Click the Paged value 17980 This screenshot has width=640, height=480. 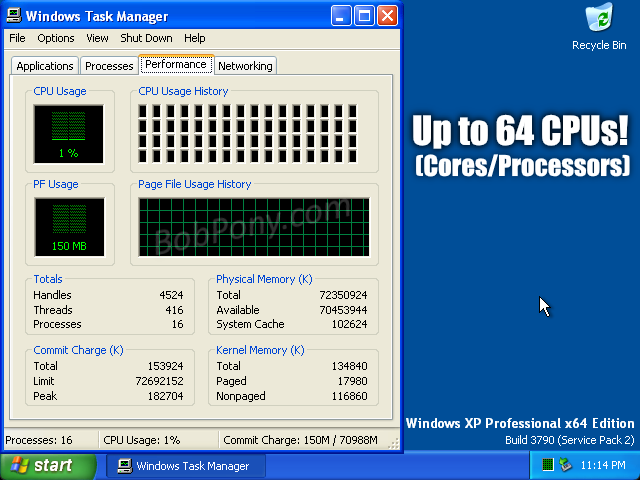(352, 381)
